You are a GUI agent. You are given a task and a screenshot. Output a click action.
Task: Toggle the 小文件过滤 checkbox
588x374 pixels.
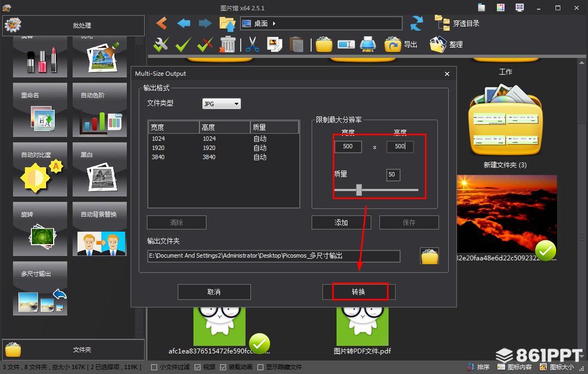(154, 368)
